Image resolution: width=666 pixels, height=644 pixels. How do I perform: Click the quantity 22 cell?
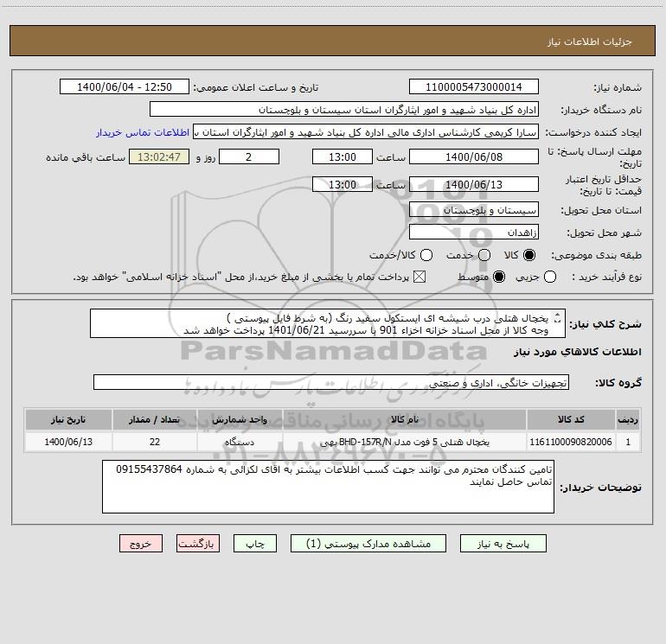click(x=155, y=442)
